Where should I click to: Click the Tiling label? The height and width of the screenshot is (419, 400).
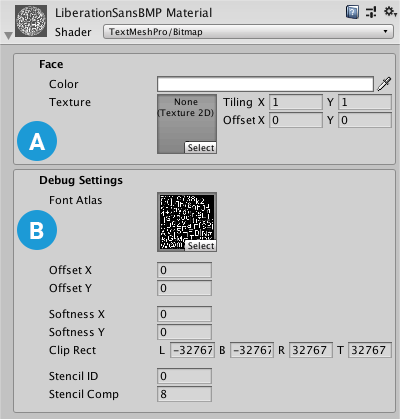coord(238,102)
